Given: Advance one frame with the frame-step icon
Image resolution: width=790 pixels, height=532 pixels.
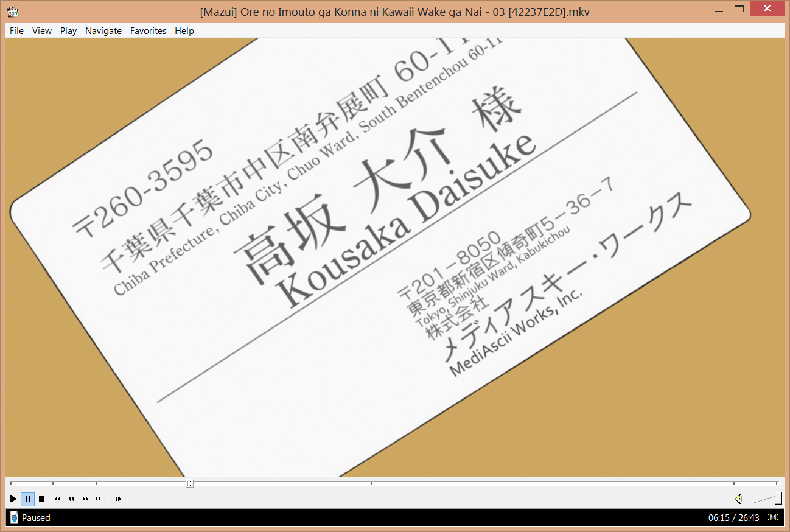Looking at the screenshot, I should click(118, 499).
